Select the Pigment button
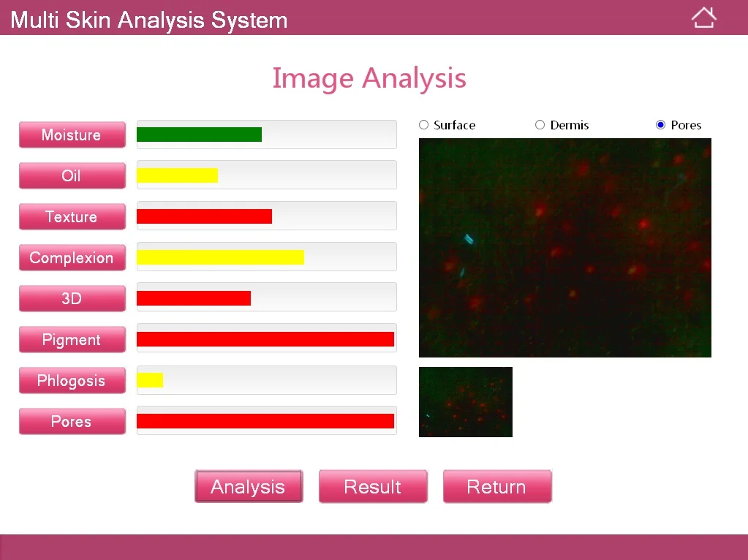The image size is (748, 560). pyautogui.click(x=72, y=340)
